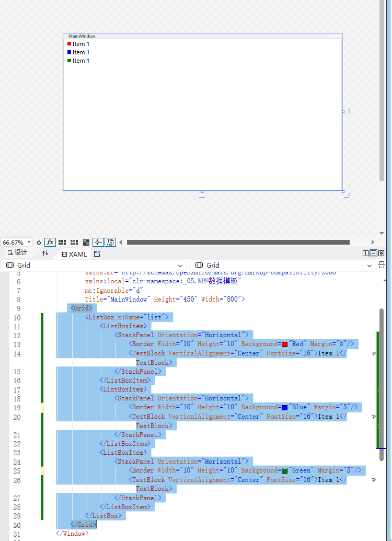
Task: Click the </ListBox> closing tag
Action: tap(103, 515)
